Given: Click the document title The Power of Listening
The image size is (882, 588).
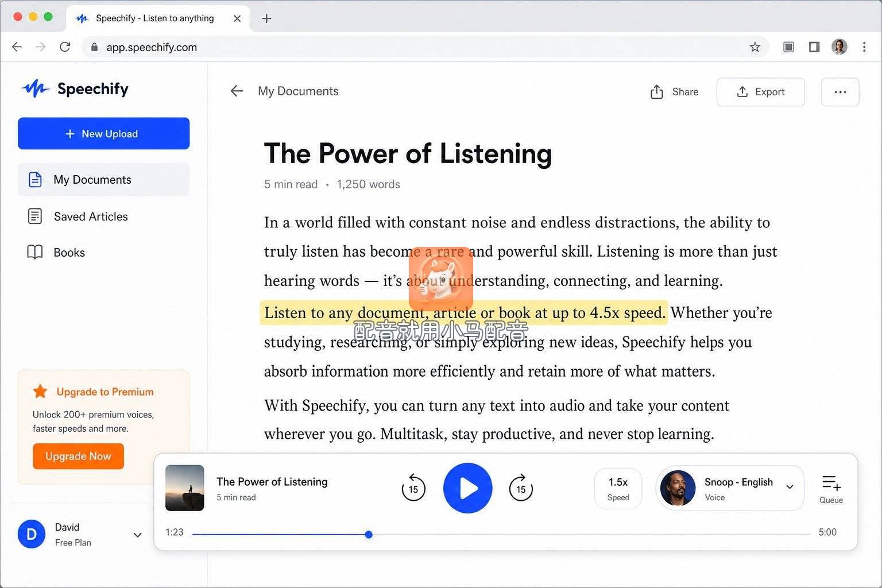Looking at the screenshot, I should point(408,153).
